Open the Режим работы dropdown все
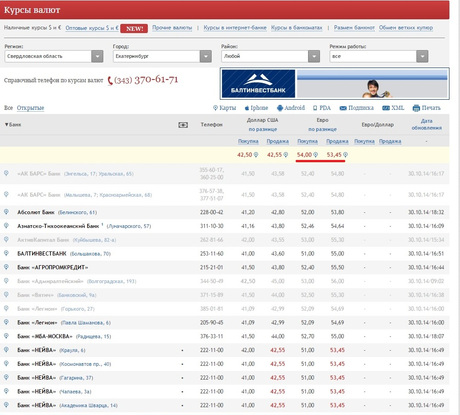The width and height of the screenshot is (460, 415). click(x=422, y=56)
